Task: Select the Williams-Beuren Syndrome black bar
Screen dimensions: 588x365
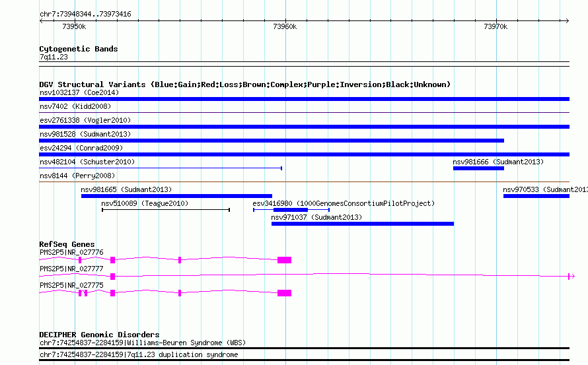Action: click(304, 348)
